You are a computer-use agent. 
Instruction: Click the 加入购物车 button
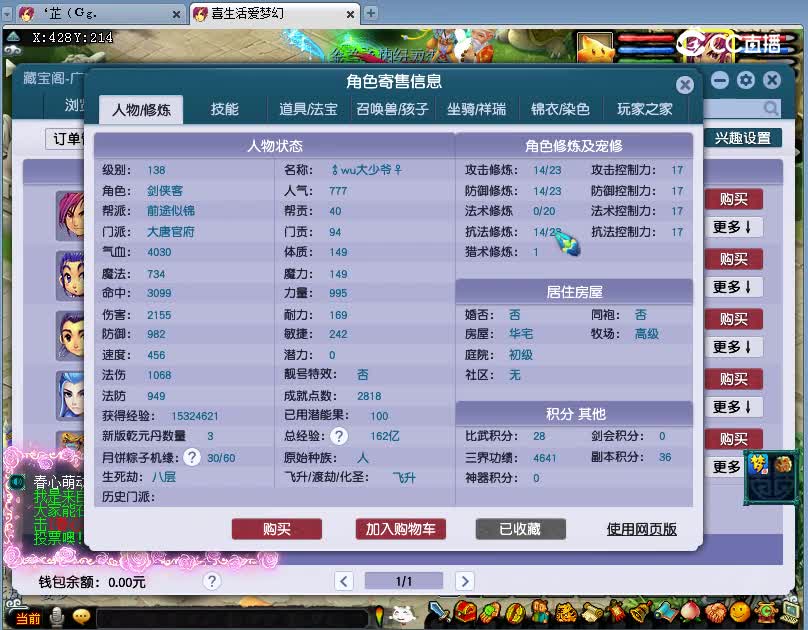pos(400,530)
